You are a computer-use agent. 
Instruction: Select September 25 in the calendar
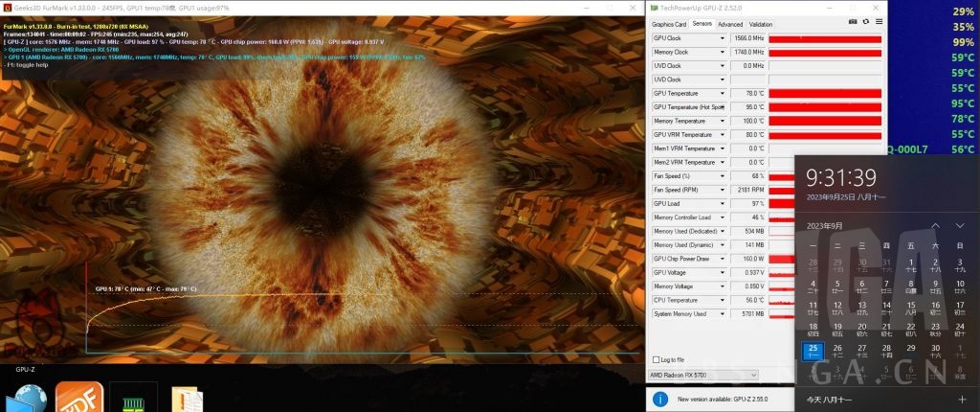813,352
